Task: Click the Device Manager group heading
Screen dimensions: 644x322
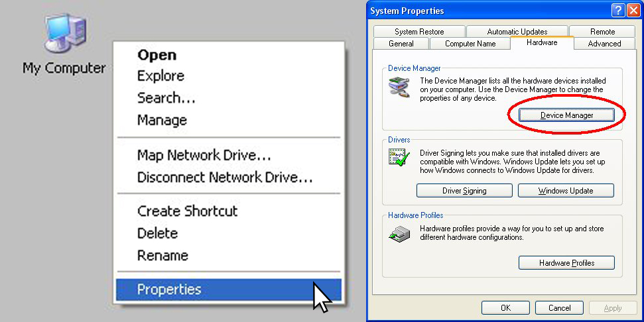Action: [414, 68]
